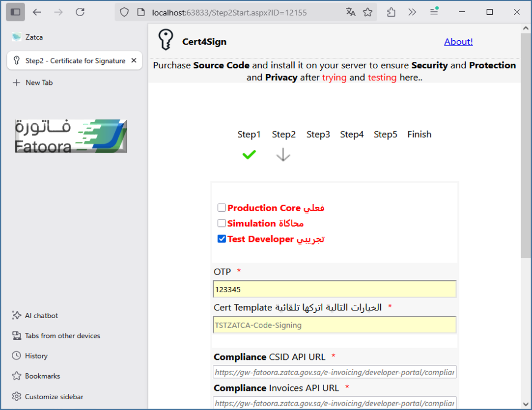532x410 pixels.
Task: Switch to the Zatca tab
Action: point(34,37)
